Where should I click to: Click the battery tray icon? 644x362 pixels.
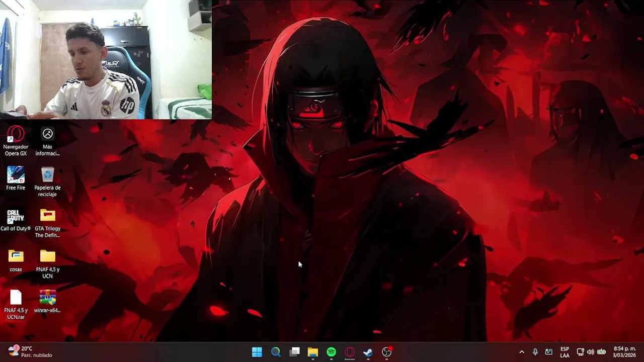click(601, 352)
